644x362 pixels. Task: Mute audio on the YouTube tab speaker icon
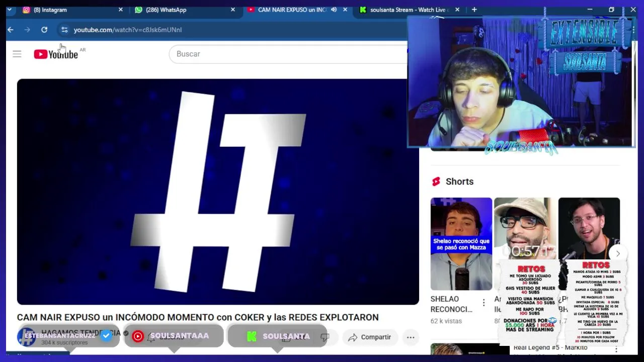[x=334, y=10]
